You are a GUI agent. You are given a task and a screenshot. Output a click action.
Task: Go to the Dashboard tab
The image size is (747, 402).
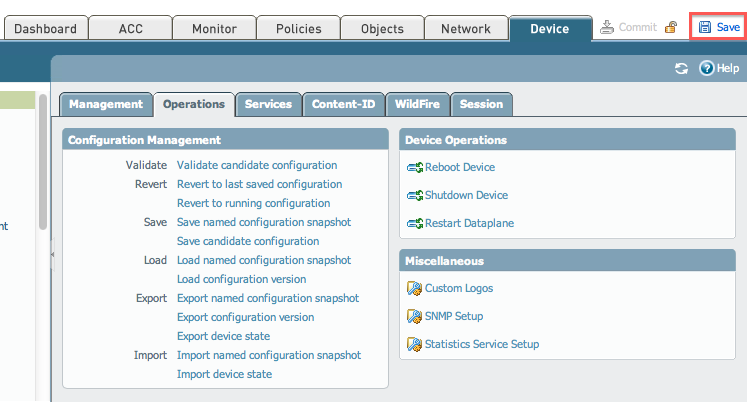[44, 29]
